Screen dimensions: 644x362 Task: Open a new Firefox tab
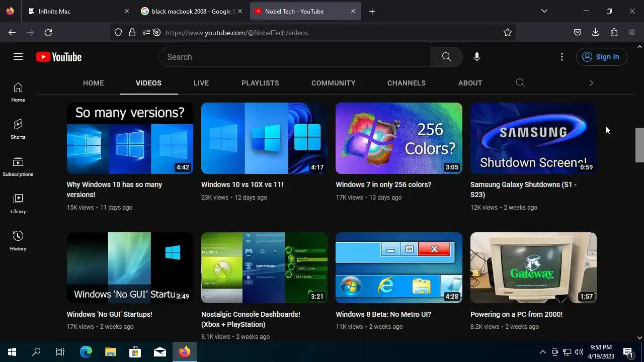pos(372,11)
